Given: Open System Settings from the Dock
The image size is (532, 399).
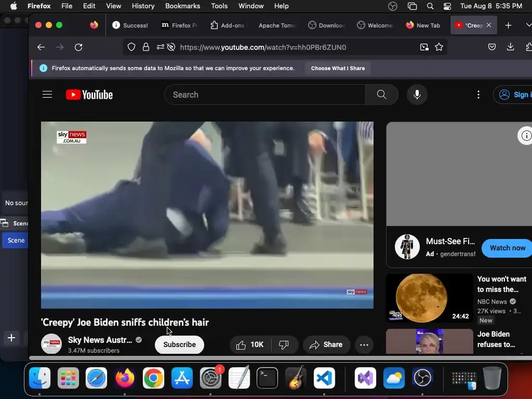Looking at the screenshot, I should (x=210, y=378).
